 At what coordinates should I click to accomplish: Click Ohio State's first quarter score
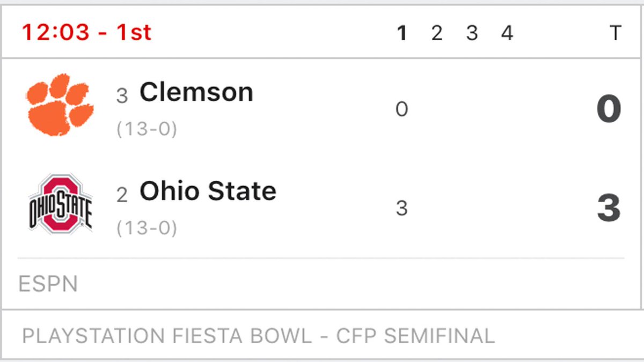click(x=402, y=208)
